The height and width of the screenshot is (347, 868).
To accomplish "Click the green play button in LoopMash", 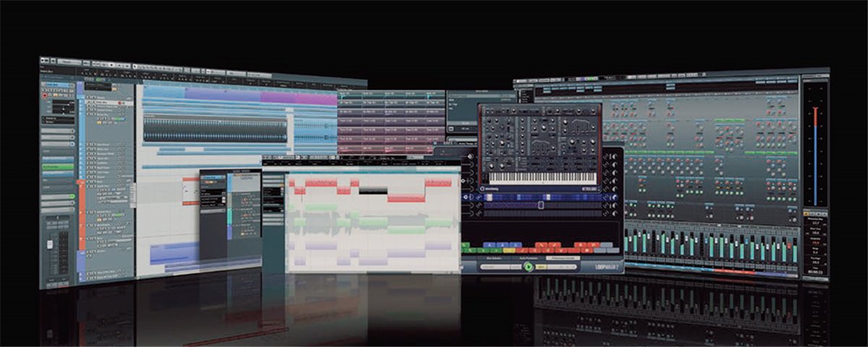I will tap(529, 267).
